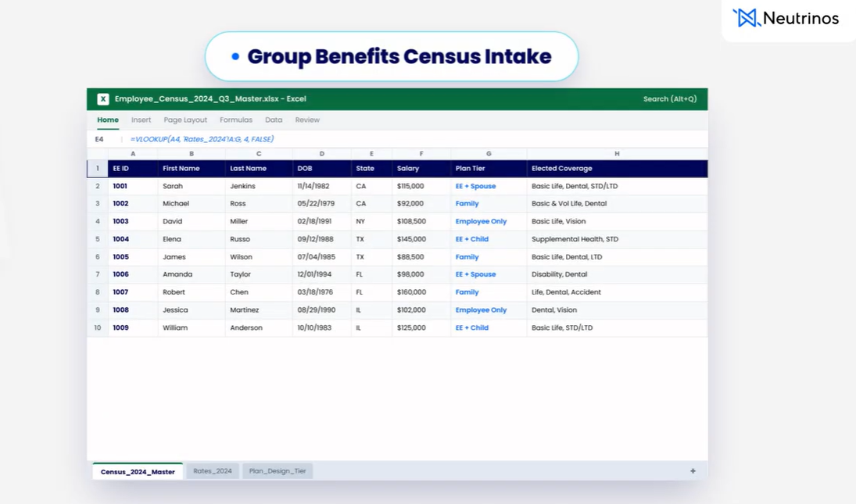Screen dimensions: 856x504
Task: Click the Salary header cell
Action: click(421, 169)
